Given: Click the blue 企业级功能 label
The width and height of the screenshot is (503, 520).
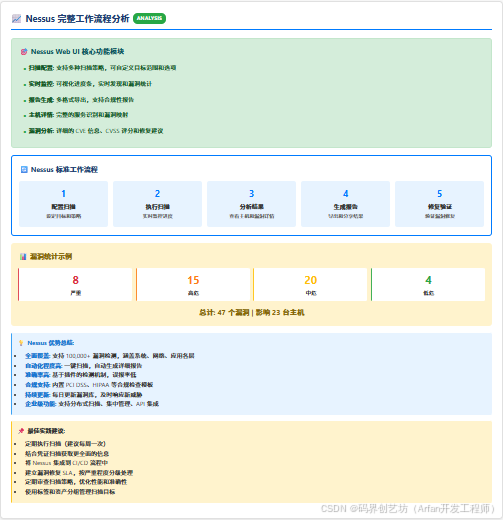Looking at the screenshot, I should pyautogui.click(x=40, y=404).
